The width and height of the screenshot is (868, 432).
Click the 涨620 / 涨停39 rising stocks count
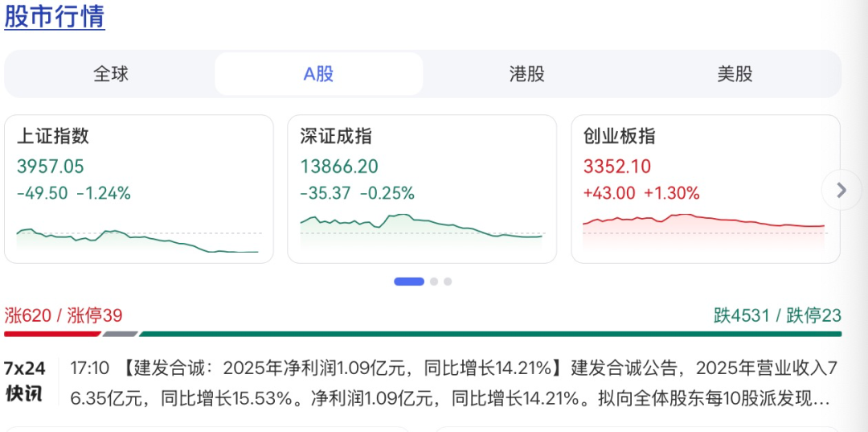coord(63,315)
